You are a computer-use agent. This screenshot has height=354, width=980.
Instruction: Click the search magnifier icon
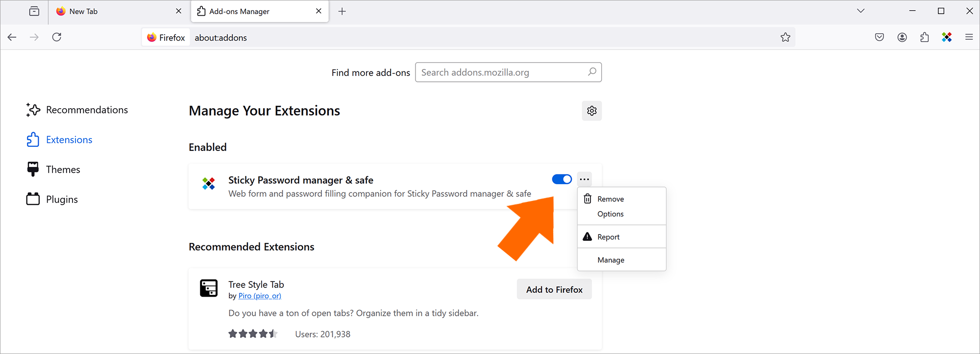[x=592, y=72]
